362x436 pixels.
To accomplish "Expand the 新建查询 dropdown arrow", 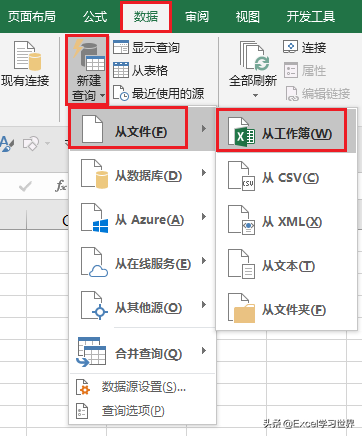I will [x=102, y=96].
